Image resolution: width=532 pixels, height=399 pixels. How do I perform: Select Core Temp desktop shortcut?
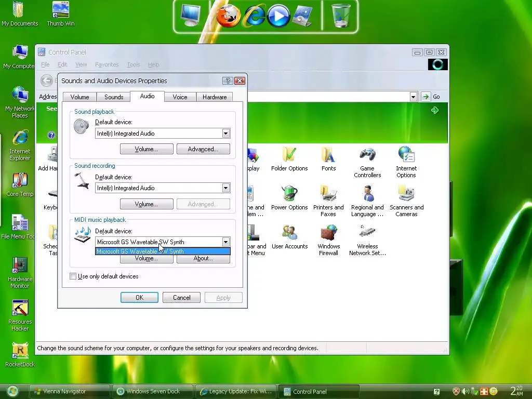point(20,185)
